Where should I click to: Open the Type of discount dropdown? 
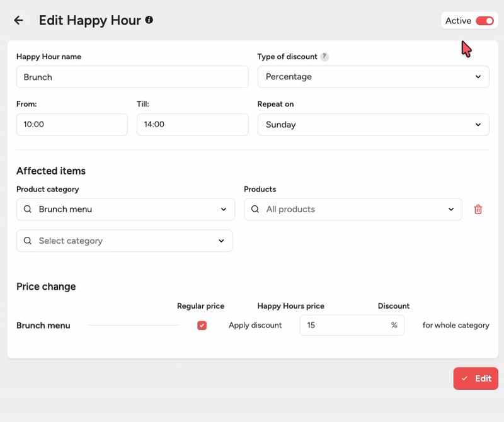[x=373, y=77]
